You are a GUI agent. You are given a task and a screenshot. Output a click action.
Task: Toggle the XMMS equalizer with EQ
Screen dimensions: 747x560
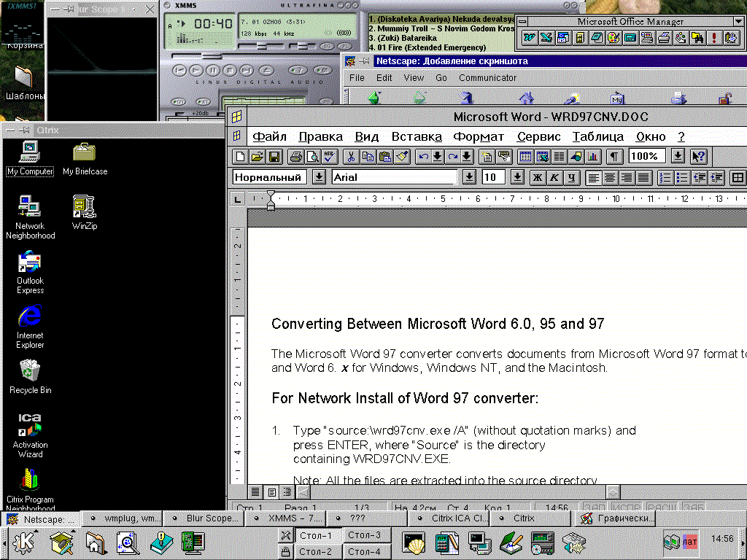[326, 47]
